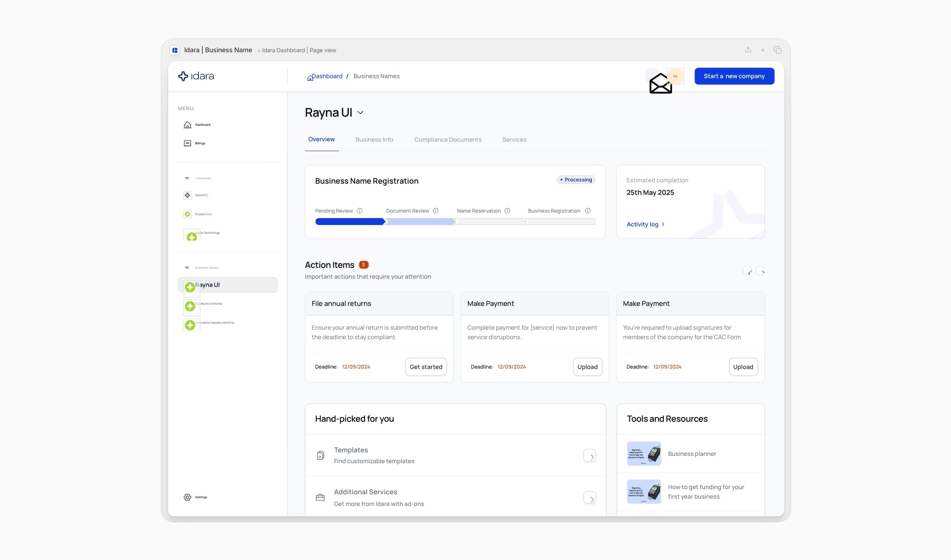Click the Additional Services briefcase icon
This screenshot has width=951, height=560.
pyautogui.click(x=320, y=497)
